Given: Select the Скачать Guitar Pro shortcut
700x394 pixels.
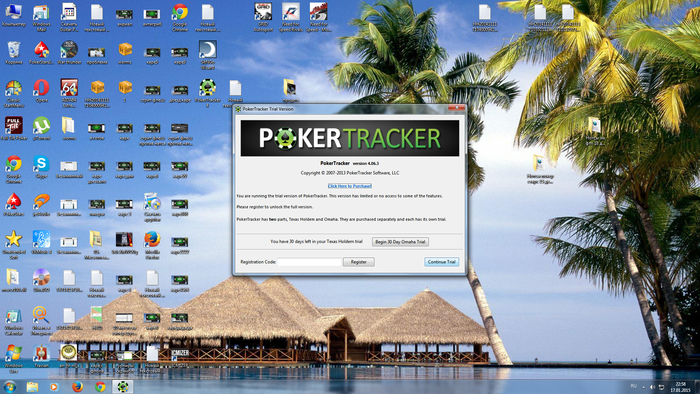Looking at the screenshot, I should [69, 18].
